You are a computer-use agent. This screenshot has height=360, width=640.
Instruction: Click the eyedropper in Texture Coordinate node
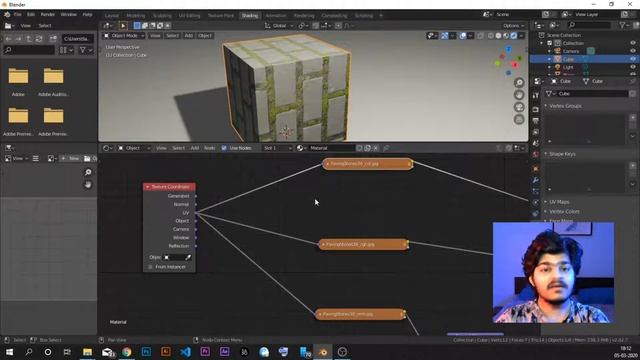188,258
